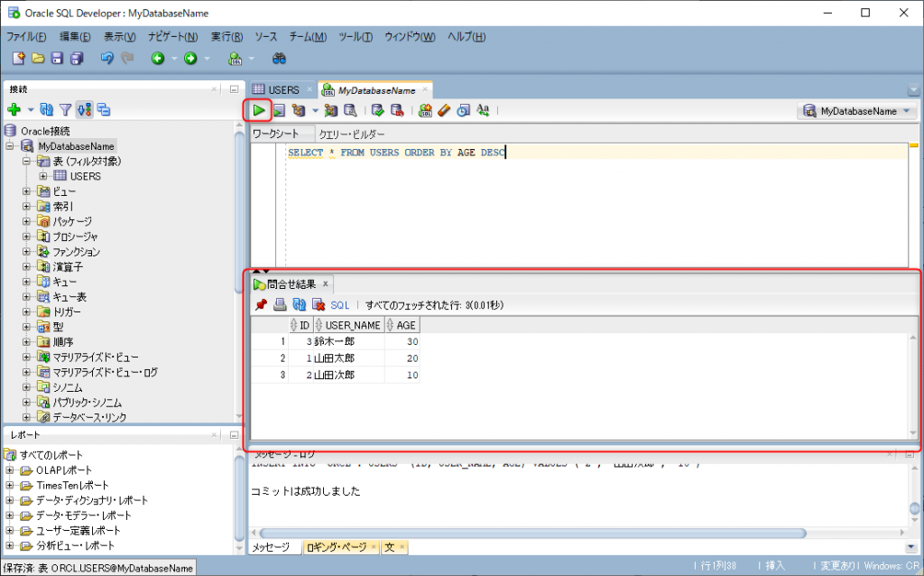Go forward with the green right arrow
924x576 pixels.
(x=190, y=59)
